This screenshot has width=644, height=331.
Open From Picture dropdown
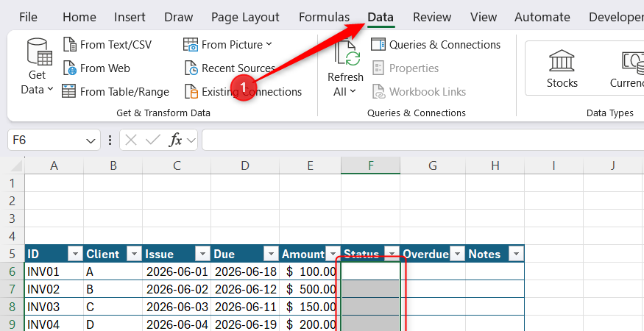tap(227, 44)
